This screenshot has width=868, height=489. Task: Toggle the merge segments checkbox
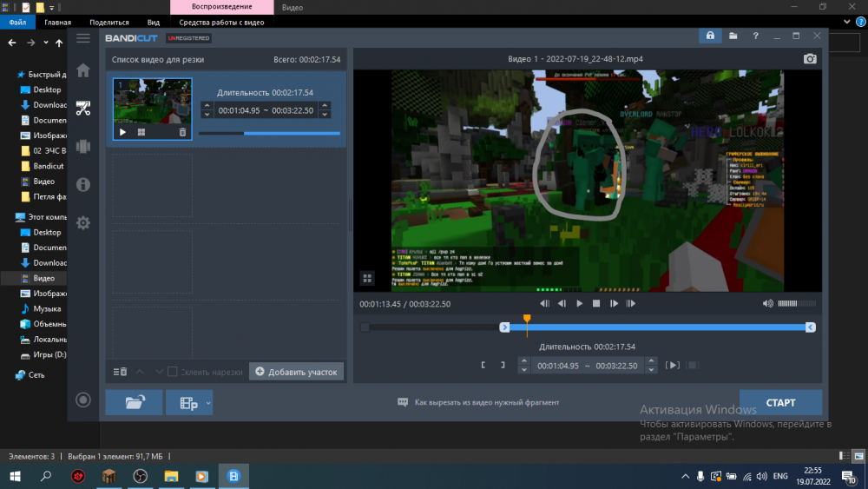[172, 372]
